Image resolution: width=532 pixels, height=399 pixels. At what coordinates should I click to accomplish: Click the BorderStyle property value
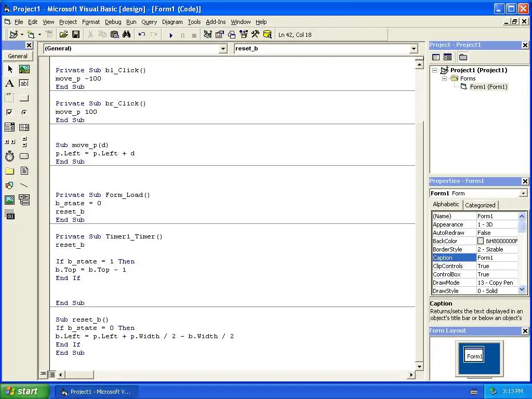[x=497, y=249]
